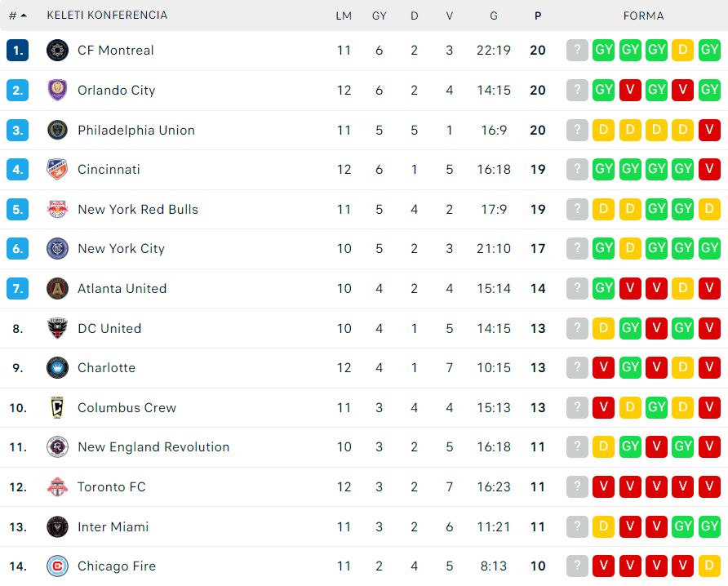Open CF Montreal's yellow D form badge
728x586 pixels.
pos(682,50)
